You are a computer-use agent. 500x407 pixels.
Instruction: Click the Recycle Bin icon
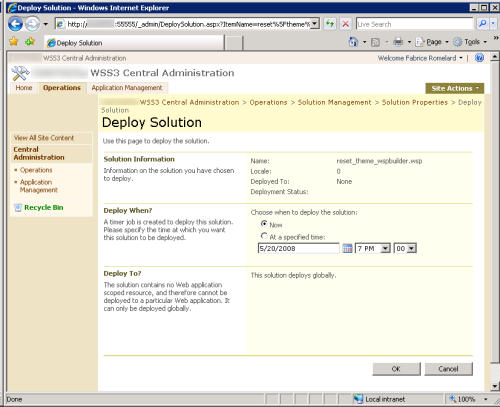[x=18, y=208]
